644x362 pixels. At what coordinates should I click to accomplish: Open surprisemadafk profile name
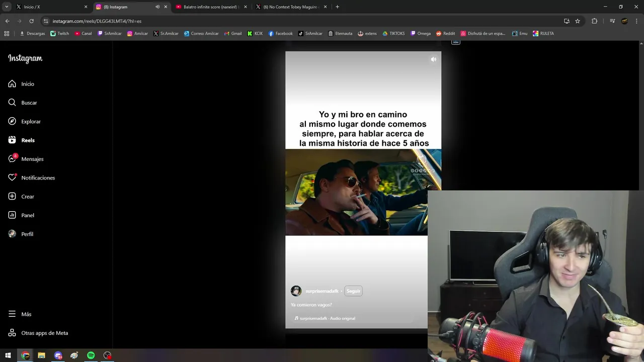click(x=322, y=291)
